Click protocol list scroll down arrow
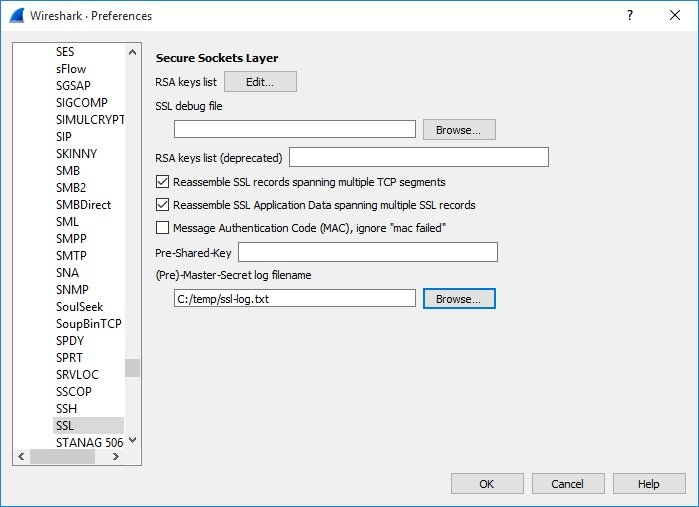Screen dimensions: 699x507 132,441
